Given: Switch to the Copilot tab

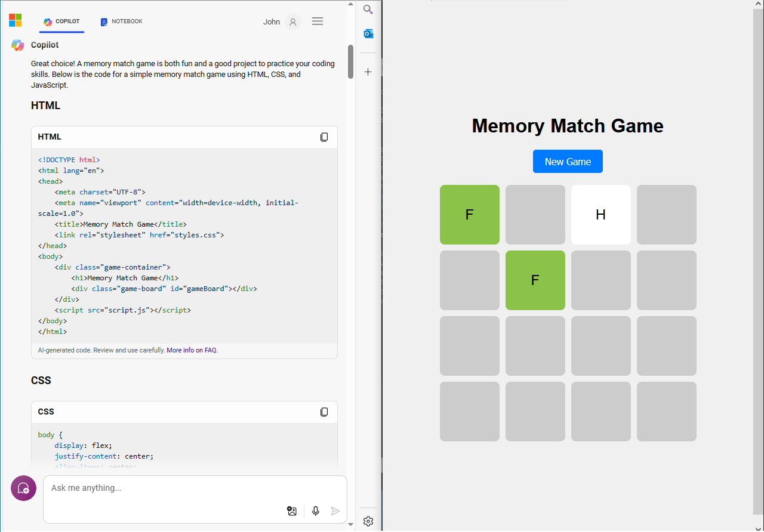Looking at the screenshot, I should pos(61,22).
